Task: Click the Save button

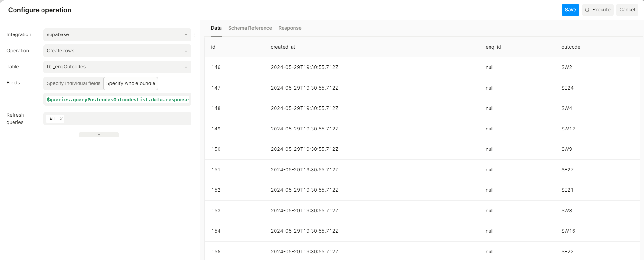Action: point(570,10)
